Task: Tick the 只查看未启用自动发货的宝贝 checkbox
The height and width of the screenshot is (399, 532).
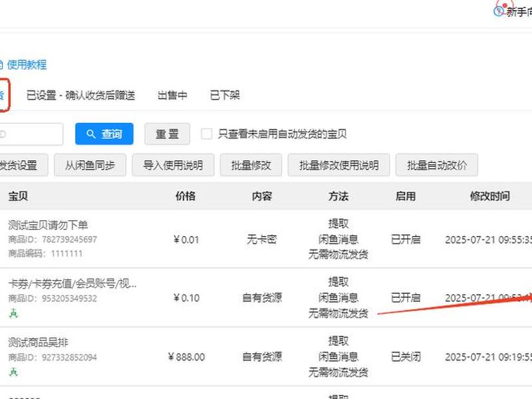Action: pos(206,134)
